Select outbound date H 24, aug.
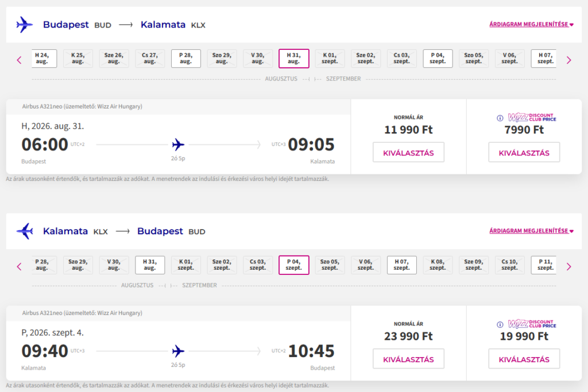The image size is (588, 392). pyautogui.click(x=42, y=59)
